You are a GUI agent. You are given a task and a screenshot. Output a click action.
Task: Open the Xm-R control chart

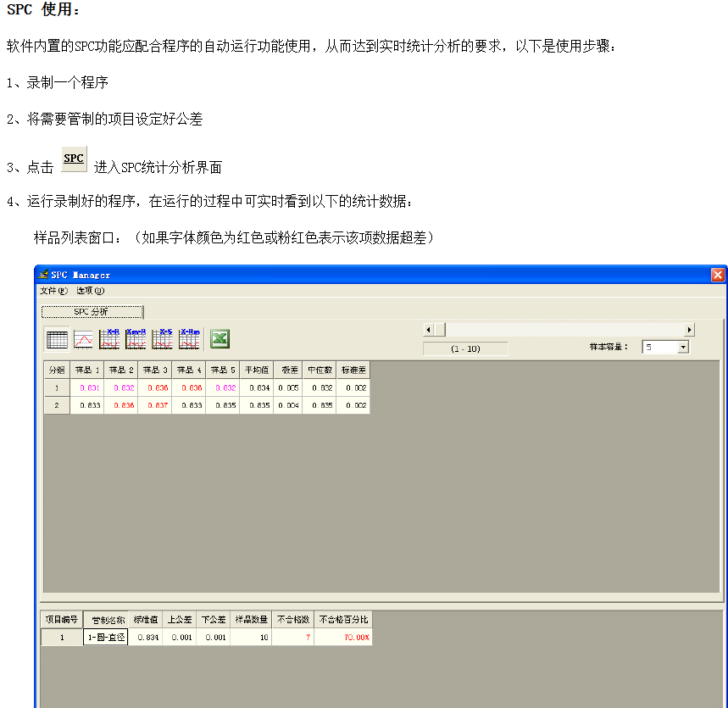tap(136, 338)
